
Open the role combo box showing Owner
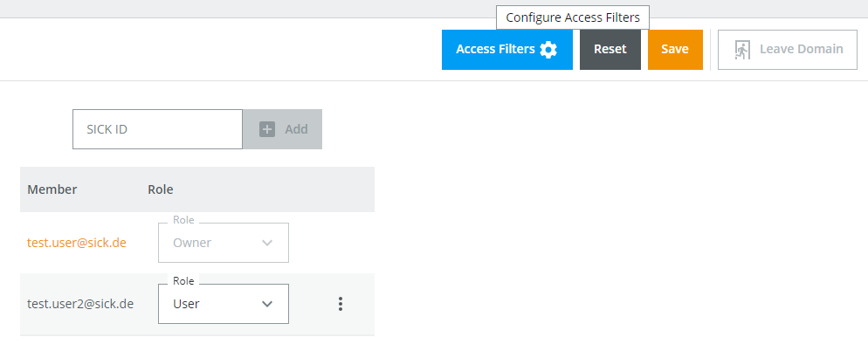click(x=223, y=243)
